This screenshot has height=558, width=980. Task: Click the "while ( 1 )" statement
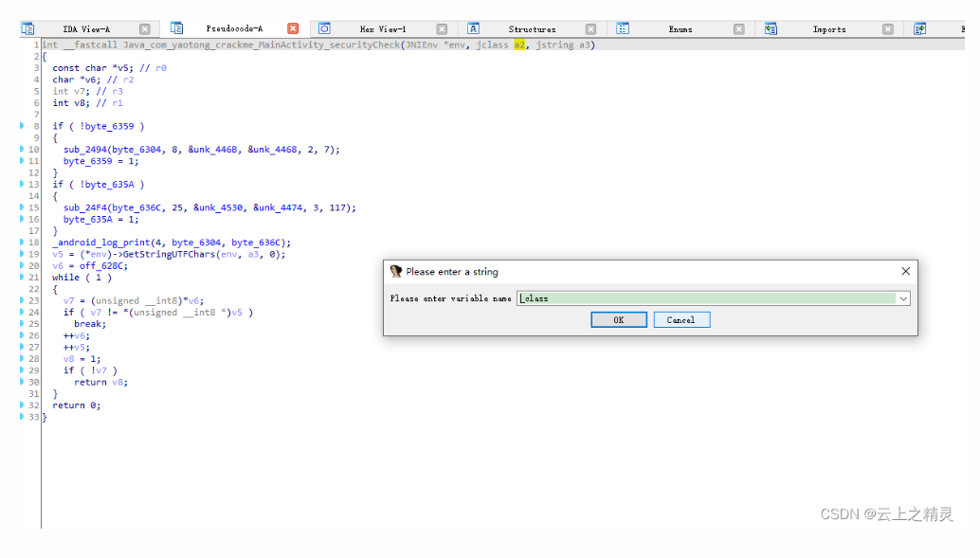pos(82,278)
